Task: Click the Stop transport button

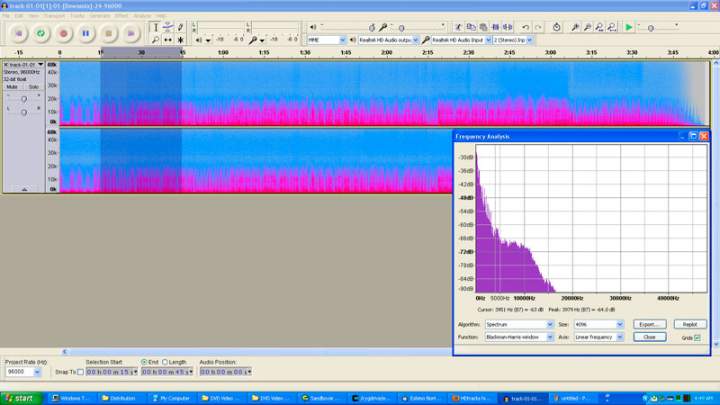Action: coord(108,34)
